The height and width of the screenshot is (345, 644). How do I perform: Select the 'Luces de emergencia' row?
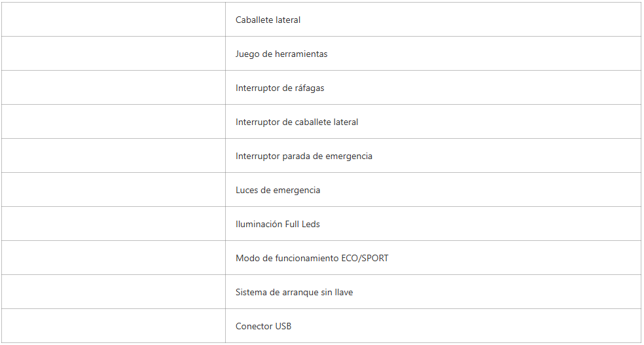pyautogui.click(x=278, y=190)
